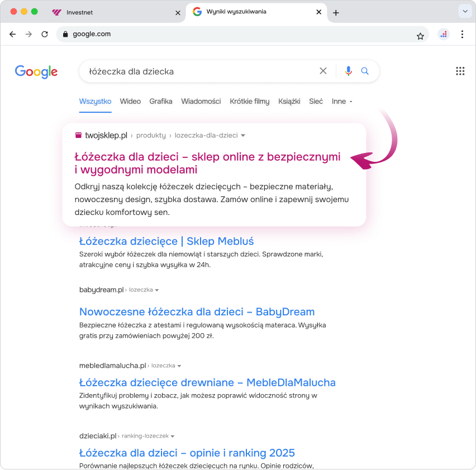476x470 pixels.
Task: Open the browser three-dot menu
Action: click(462, 34)
